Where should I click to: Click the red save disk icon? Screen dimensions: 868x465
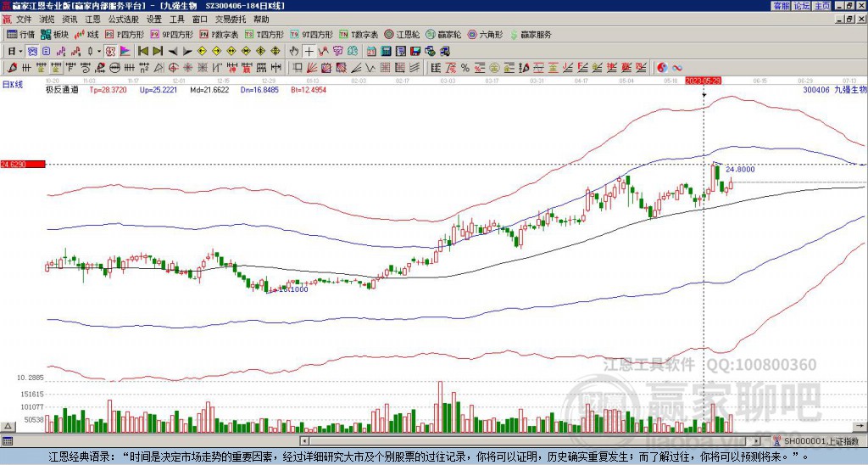coord(415,52)
